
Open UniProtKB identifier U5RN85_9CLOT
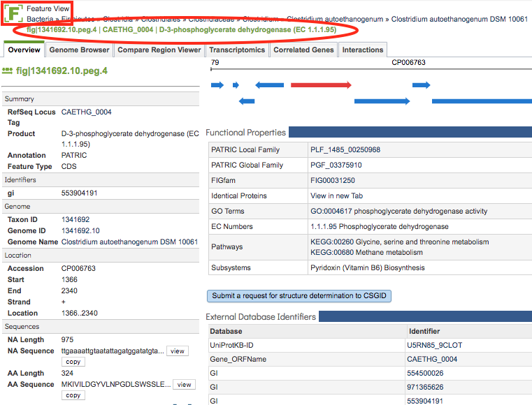[x=435, y=345]
